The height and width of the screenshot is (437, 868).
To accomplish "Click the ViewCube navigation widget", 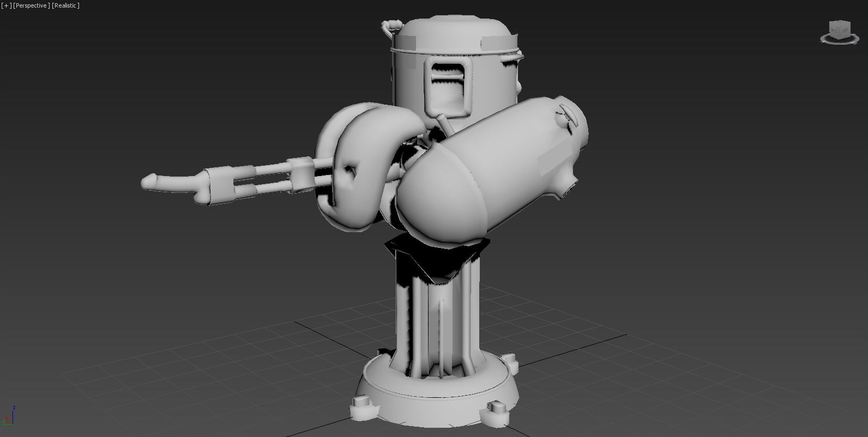I will (x=840, y=32).
